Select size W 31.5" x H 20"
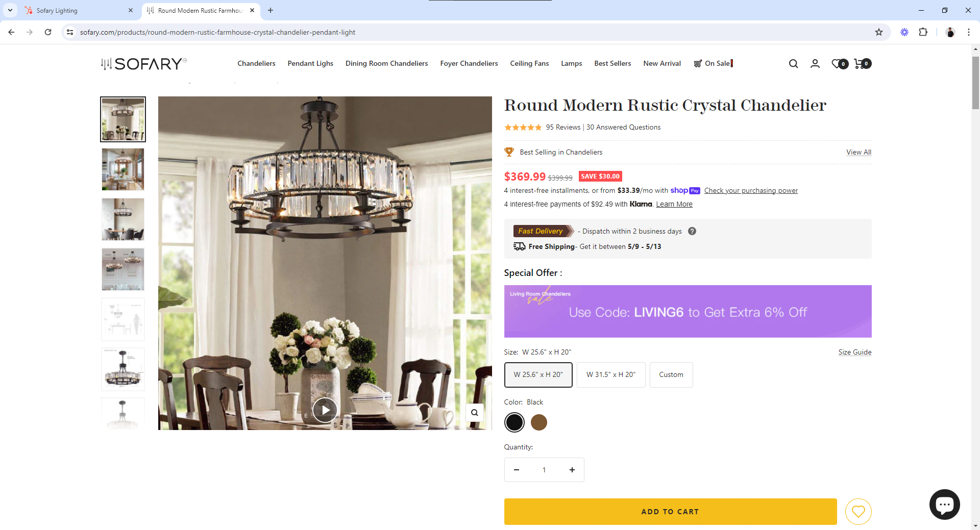 611,375
